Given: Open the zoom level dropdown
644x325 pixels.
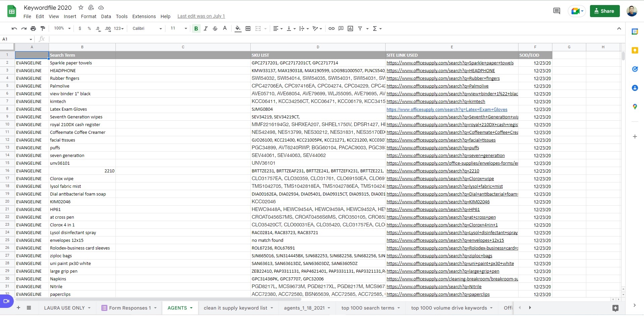Looking at the screenshot, I should pyautogui.click(x=62, y=29).
